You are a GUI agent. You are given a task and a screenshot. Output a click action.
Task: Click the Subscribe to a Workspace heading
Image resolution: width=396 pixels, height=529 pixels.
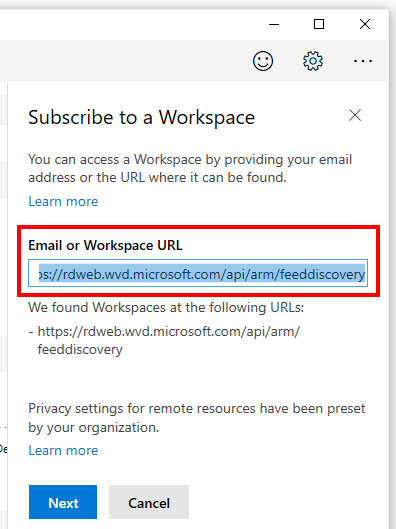[141, 117]
